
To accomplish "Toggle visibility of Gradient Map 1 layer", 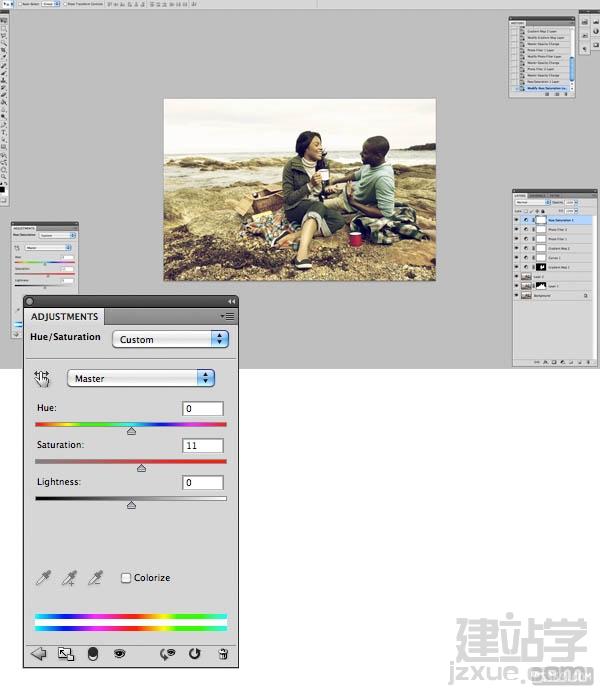I will pos(516,267).
